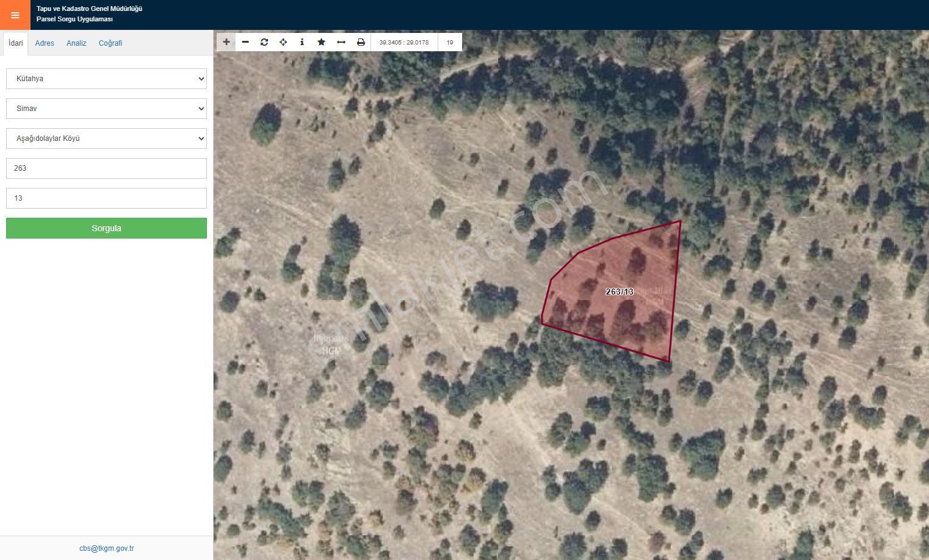This screenshot has height=560, width=929.
Task: Print the map with printer icon
Action: pos(361,42)
